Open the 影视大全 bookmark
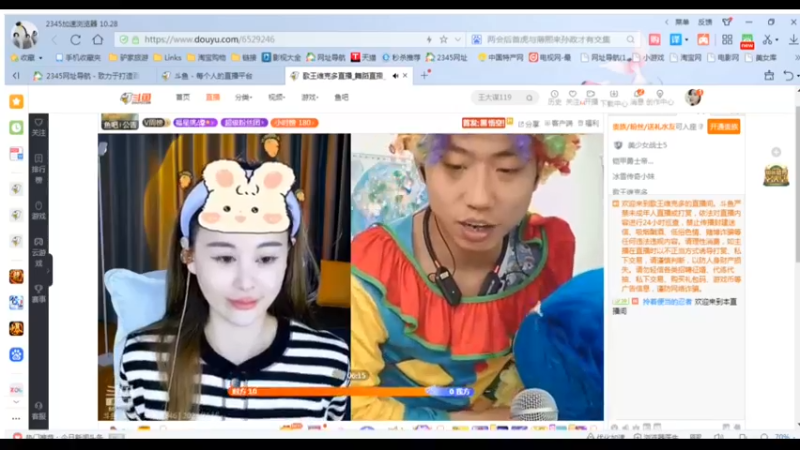Viewport: 800px width, 450px height. click(282, 58)
